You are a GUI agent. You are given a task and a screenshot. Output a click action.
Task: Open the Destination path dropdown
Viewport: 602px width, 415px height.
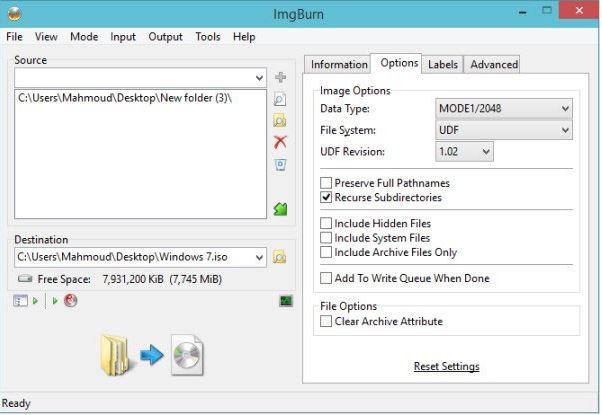(x=259, y=257)
